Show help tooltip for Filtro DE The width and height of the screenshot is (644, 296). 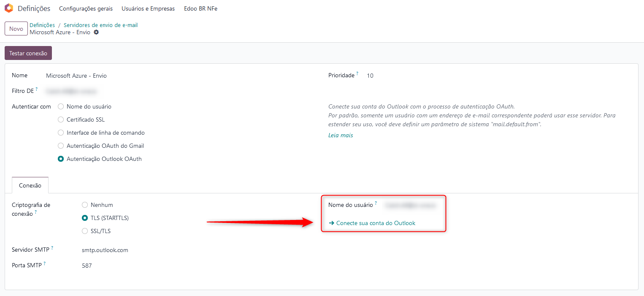[37, 89]
